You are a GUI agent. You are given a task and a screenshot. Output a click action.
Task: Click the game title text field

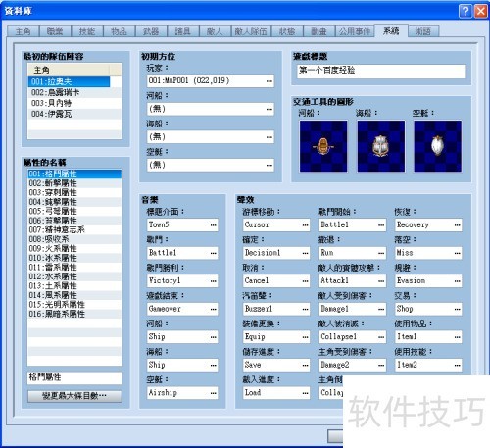[381, 71]
